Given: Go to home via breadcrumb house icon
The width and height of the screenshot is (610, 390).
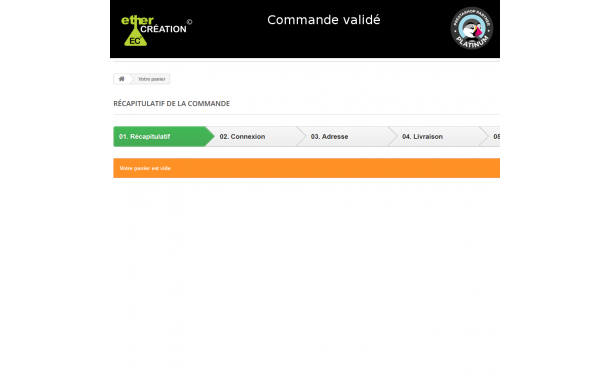Looking at the screenshot, I should [122, 79].
